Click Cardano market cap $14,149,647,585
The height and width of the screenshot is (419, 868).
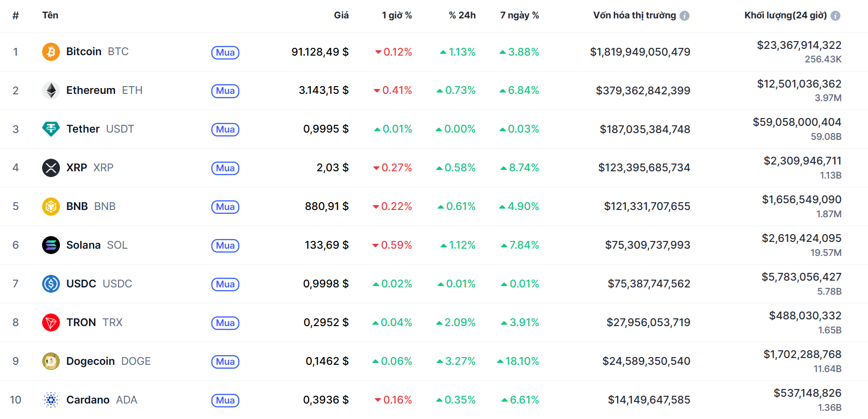pyautogui.click(x=649, y=400)
